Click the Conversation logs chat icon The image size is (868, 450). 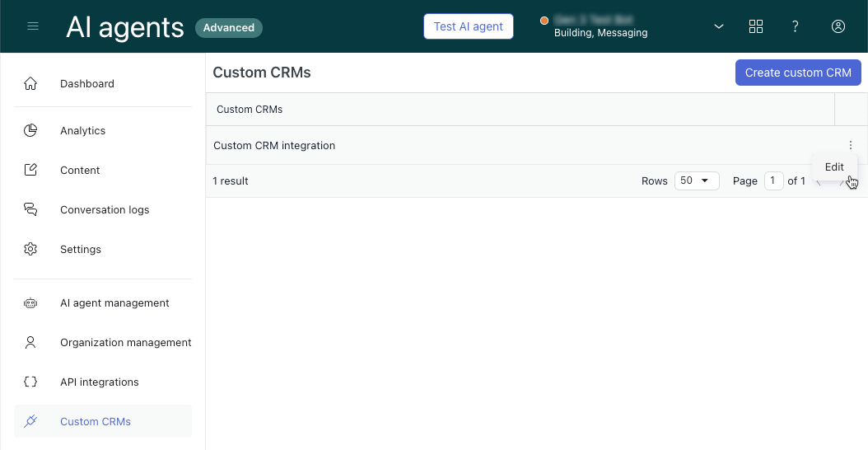pos(30,209)
